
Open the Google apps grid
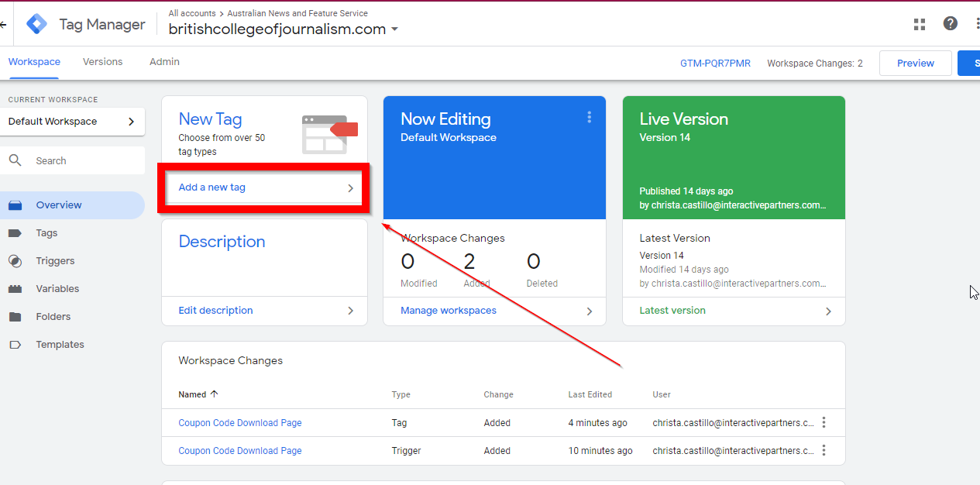(919, 24)
